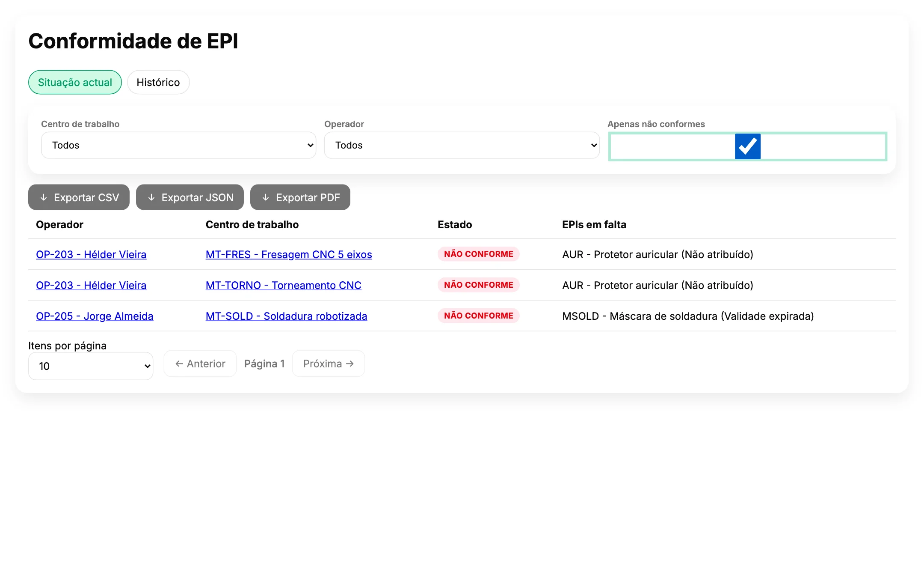The width and height of the screenshot is (924, 578).
Task: Open the MT-FRES - Fresagem CNC 5 eixos link
Action: pyautogui.click(x=289, y=254)
